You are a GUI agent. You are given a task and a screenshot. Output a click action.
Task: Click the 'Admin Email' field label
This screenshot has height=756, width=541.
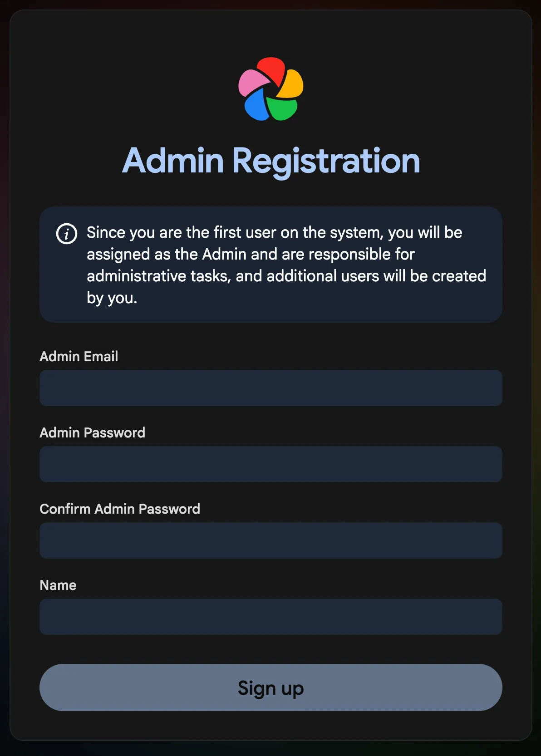[79, 357]
